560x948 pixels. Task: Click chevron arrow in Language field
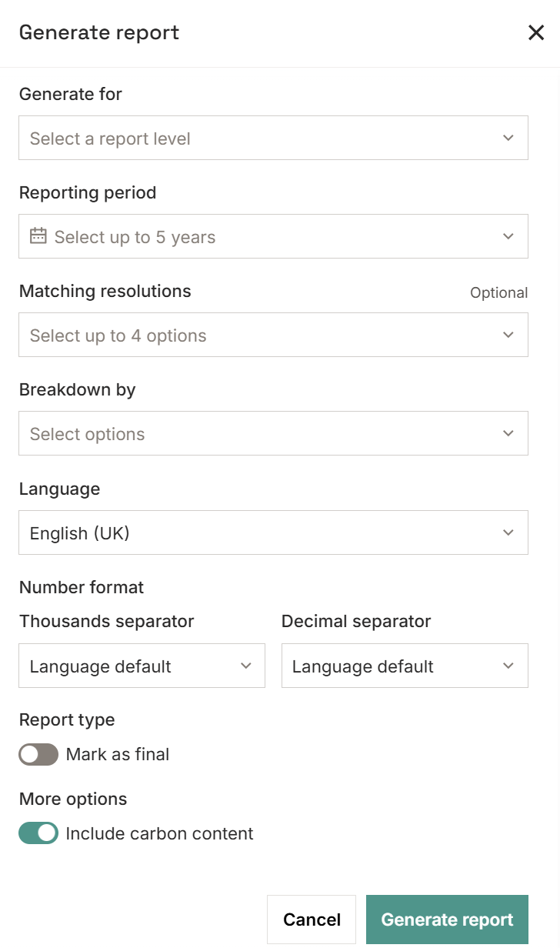pos(508,532)
